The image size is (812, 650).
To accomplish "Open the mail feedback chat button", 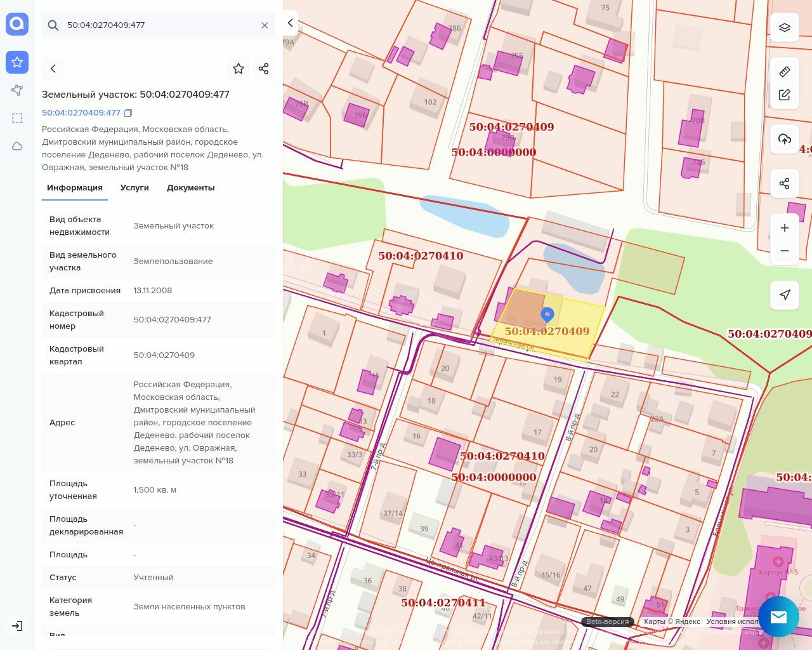I will [x=778, y=616].
